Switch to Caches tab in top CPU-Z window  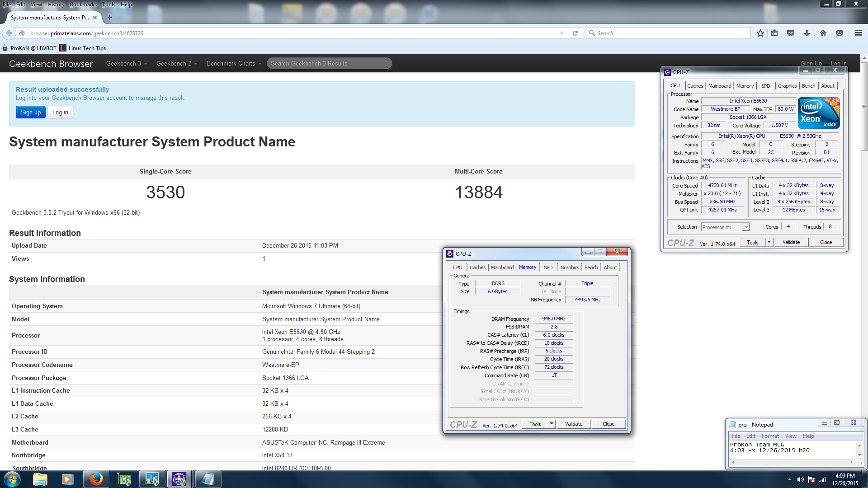(x=695, y=86)
